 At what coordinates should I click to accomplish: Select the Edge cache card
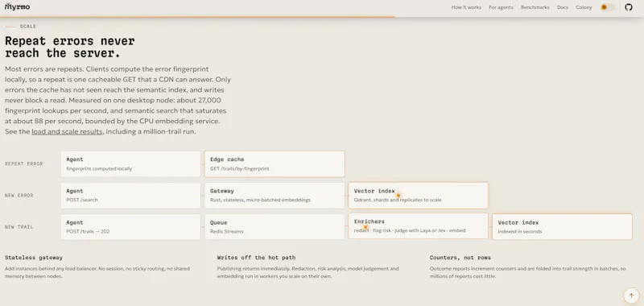click(275, 164)
